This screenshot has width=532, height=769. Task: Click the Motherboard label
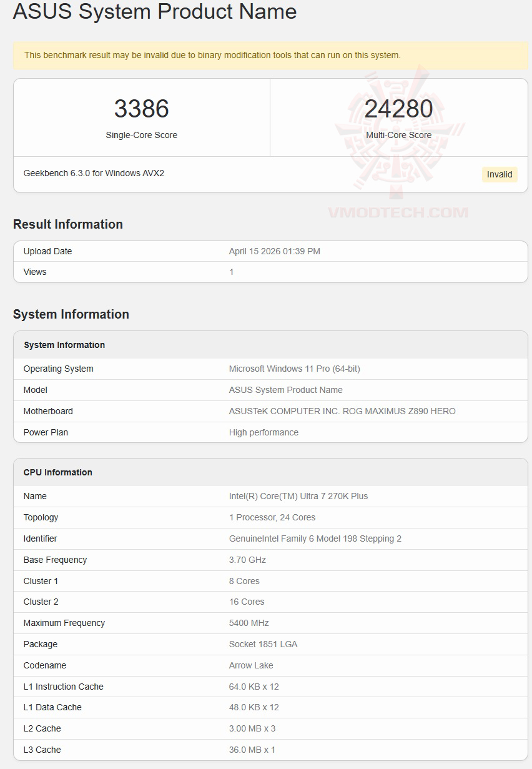(x=48, y=411)
